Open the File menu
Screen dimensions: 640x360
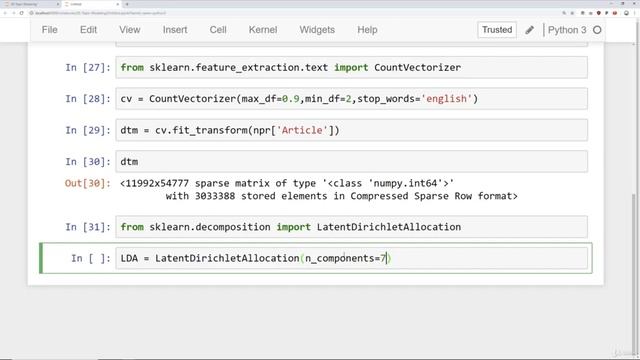point(49,30)
